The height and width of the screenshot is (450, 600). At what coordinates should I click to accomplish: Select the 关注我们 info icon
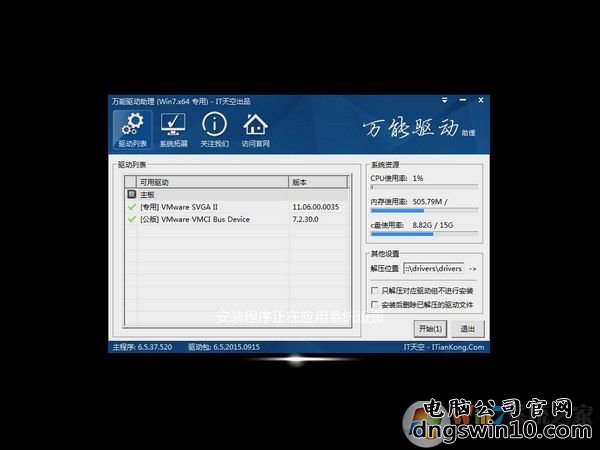[214, 130]
